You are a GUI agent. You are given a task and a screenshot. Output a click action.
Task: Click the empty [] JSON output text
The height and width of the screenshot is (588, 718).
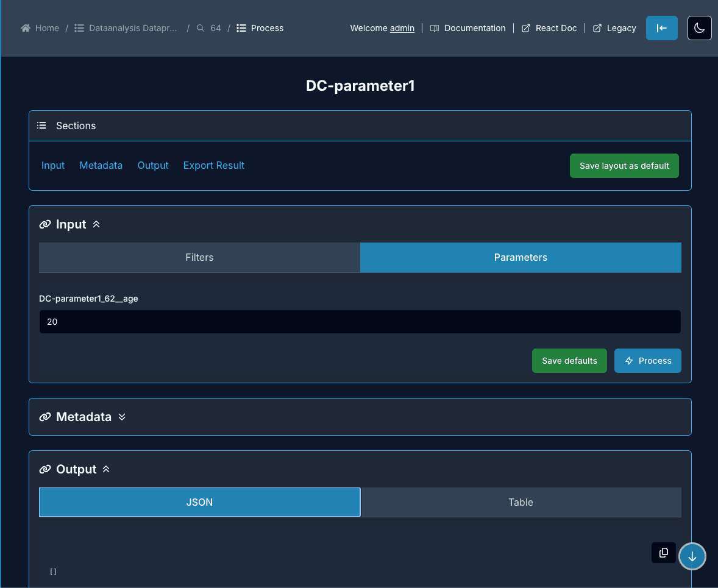click(53, 572)
